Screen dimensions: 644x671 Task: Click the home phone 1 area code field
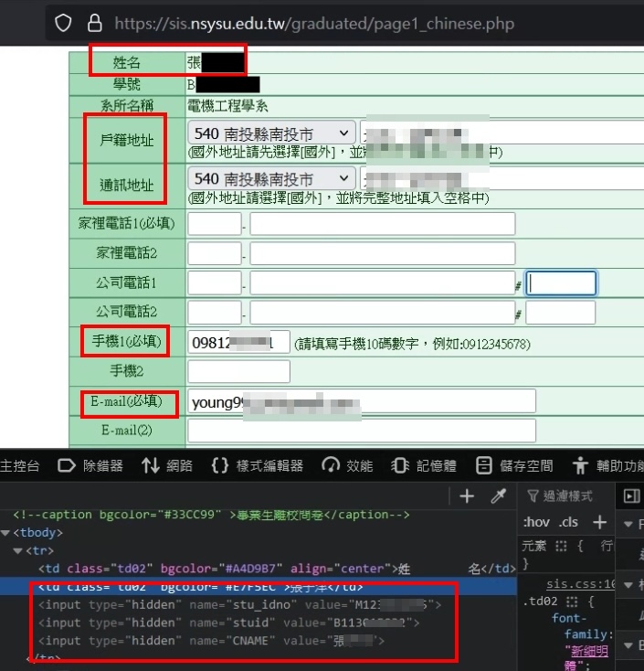[x=215, y=223]
